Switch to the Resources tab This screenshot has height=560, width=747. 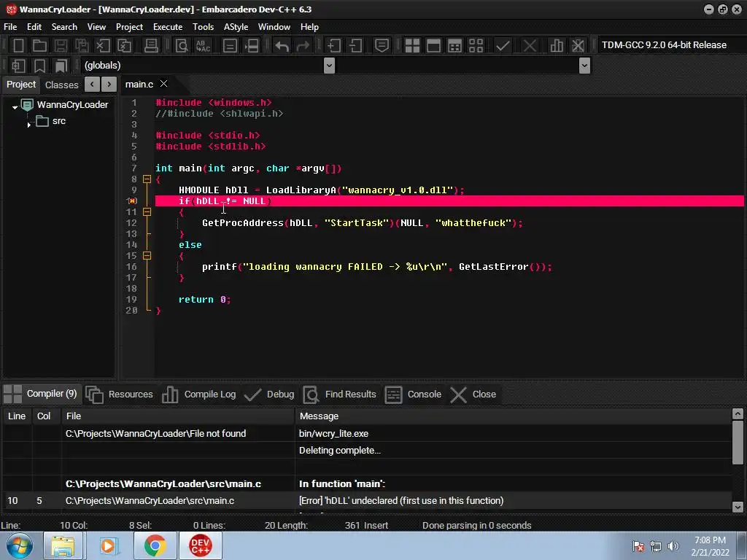[120, 394]
